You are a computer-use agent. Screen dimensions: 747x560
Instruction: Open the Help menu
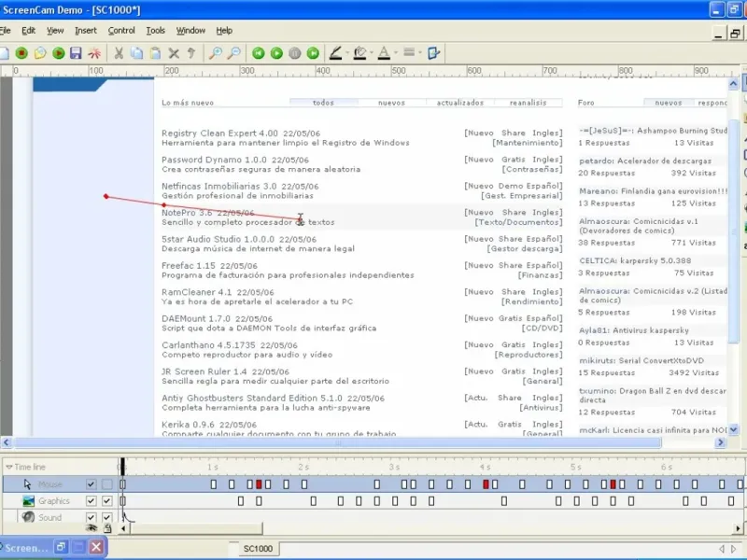[224, 31]
